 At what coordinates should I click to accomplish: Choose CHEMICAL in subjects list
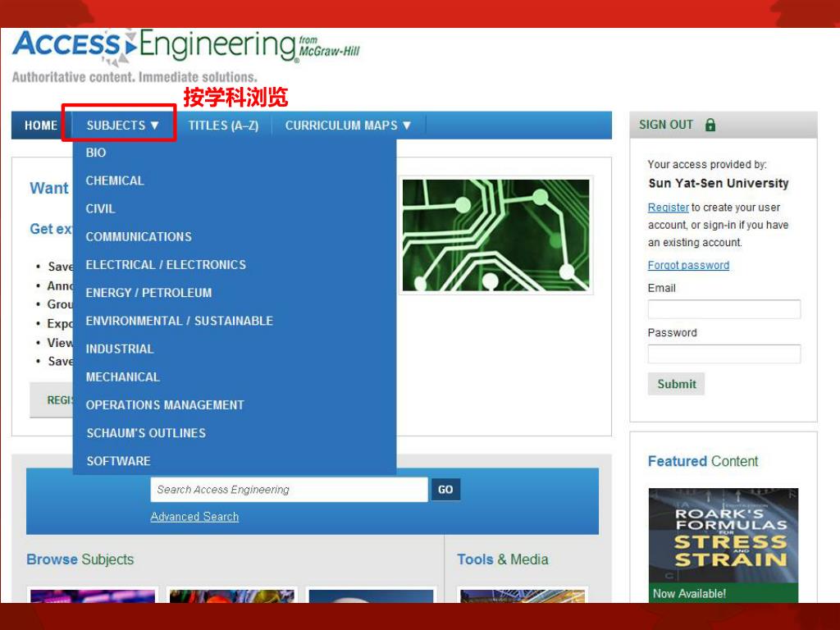click(x=115, y=180)
